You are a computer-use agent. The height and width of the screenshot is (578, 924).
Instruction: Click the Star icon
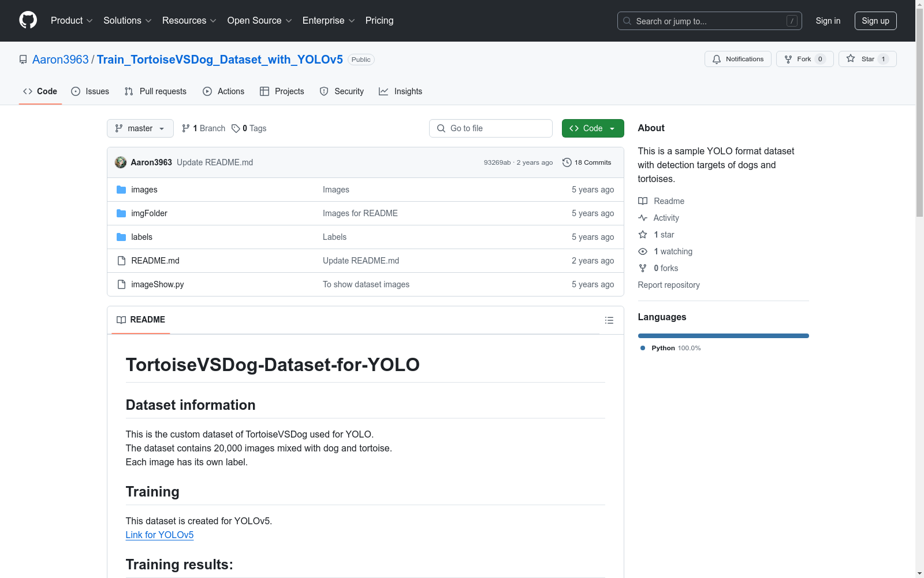(x=851, y=58)
